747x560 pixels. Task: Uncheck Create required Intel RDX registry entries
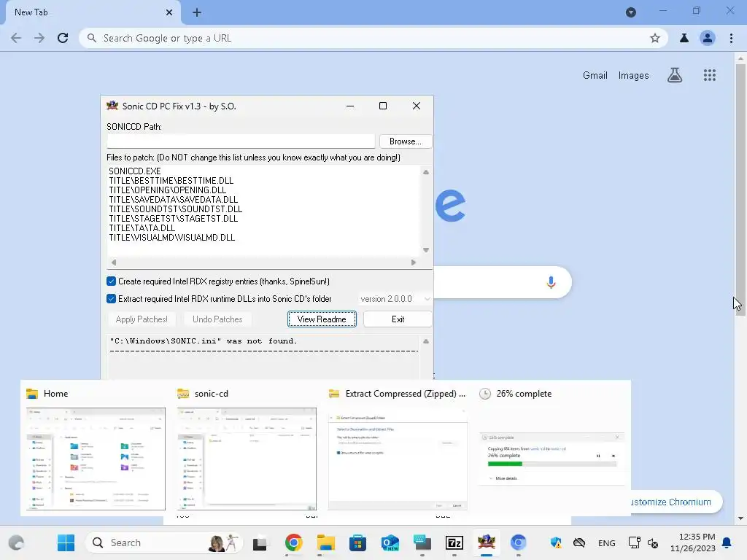111,281
